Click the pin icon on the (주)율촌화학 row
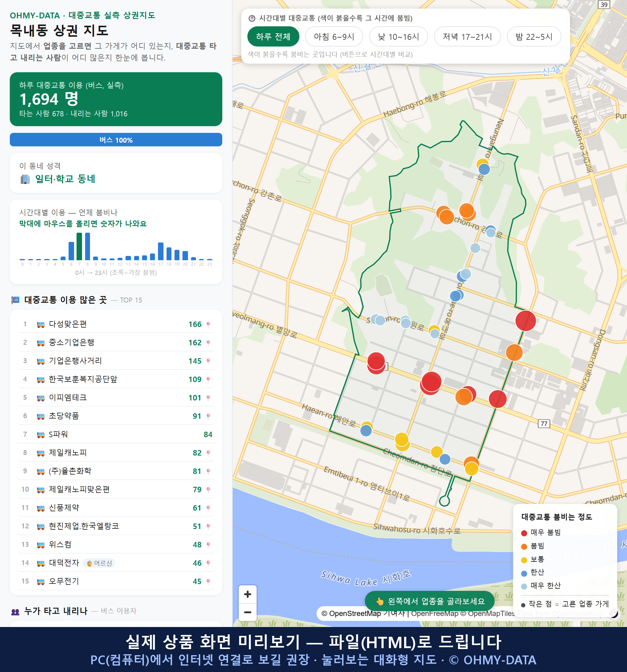Screen dimensions: 627x672 (x=208, y=471)
